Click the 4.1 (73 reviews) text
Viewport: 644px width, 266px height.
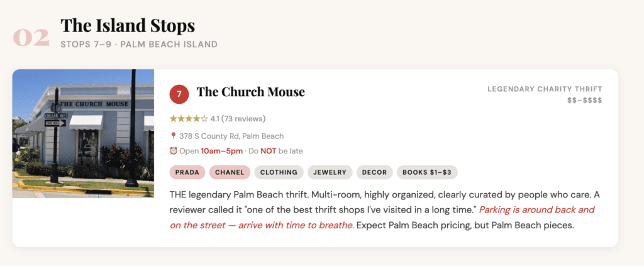coord(238,118)
